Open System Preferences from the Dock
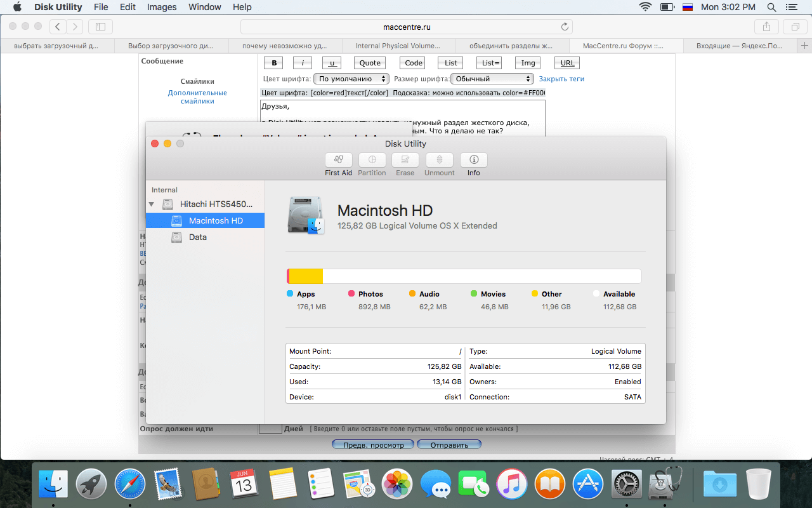Viewport: 812px width, 508px height. point(627,485)
